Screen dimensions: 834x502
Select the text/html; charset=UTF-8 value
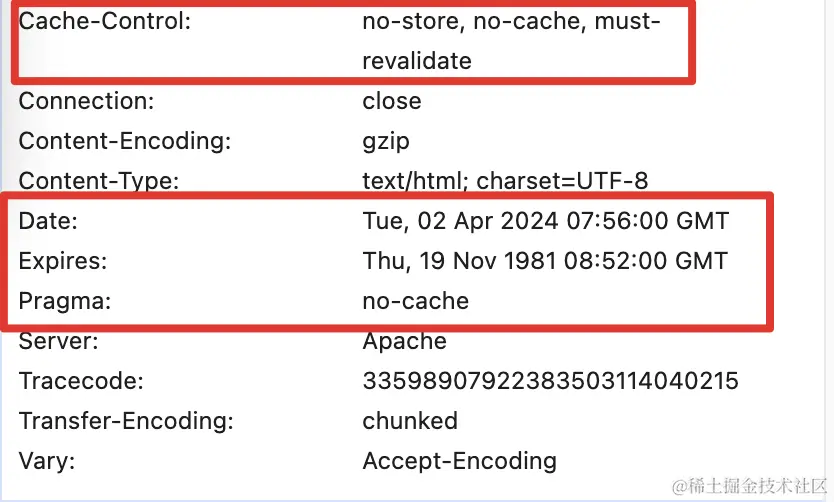click(505, 181)
